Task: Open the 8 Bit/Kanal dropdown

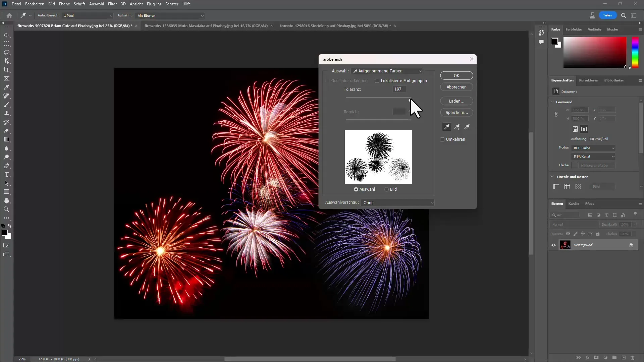Action: 593,157
